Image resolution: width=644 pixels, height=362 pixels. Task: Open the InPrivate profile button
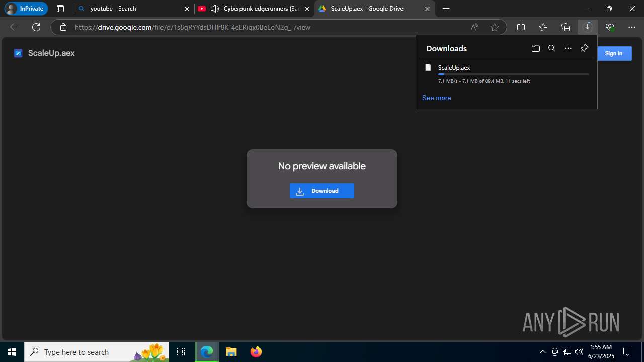(x=26, y=9)
